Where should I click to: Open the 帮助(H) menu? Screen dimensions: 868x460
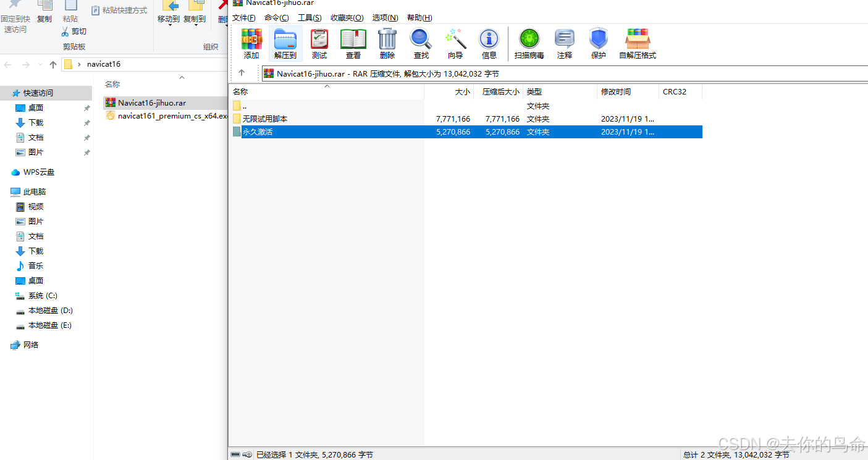coord(419,18)
